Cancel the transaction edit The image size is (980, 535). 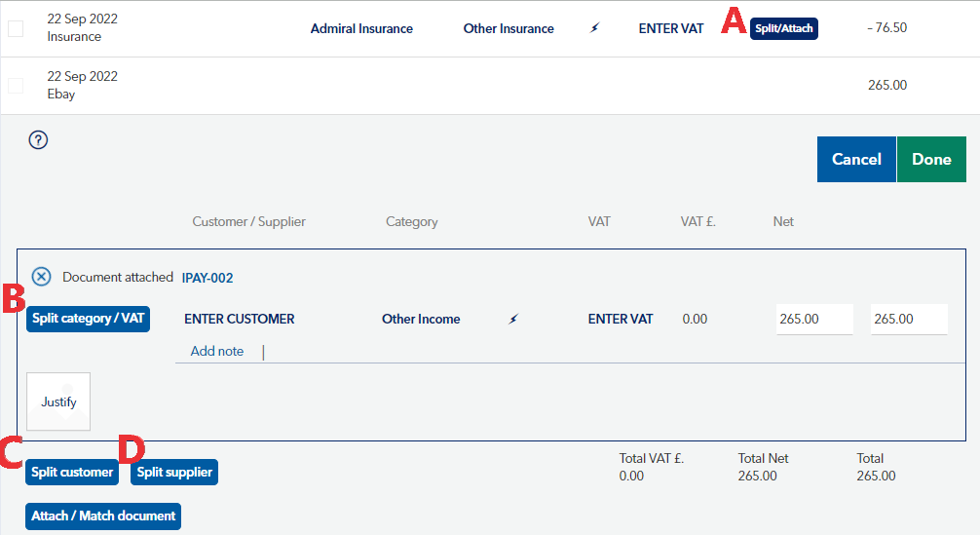[x=856, y=160]
